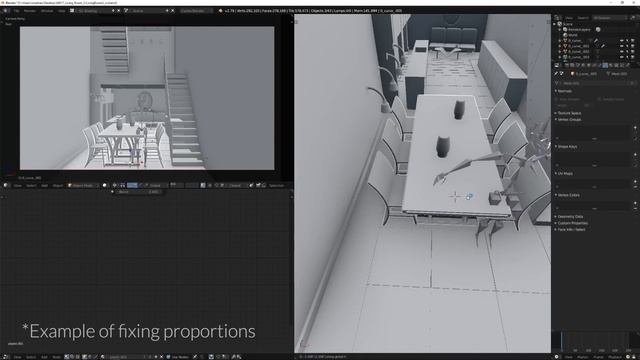Click inside the timeline frame area

pyautogui.click(x=596, y=342)
